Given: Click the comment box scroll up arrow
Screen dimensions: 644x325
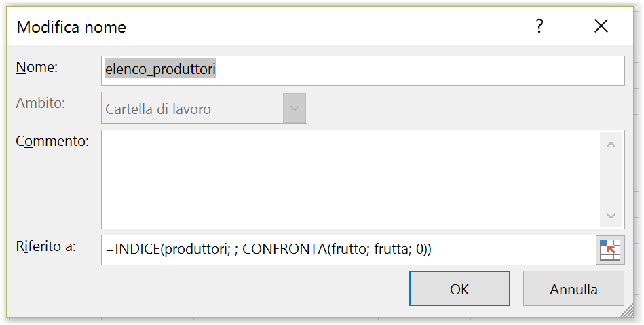Looking at the screenshot, I should tap(611, 145).
